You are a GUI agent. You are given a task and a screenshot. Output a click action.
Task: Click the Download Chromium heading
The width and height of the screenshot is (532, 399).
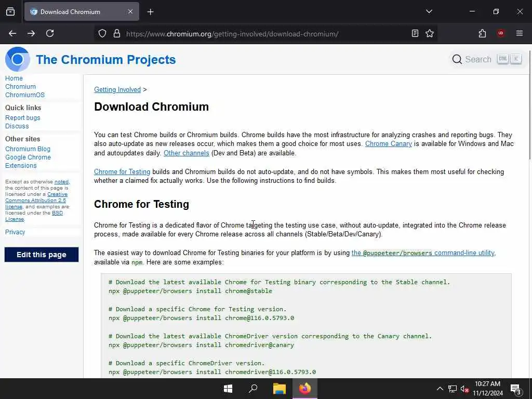[x=151, y=107]
